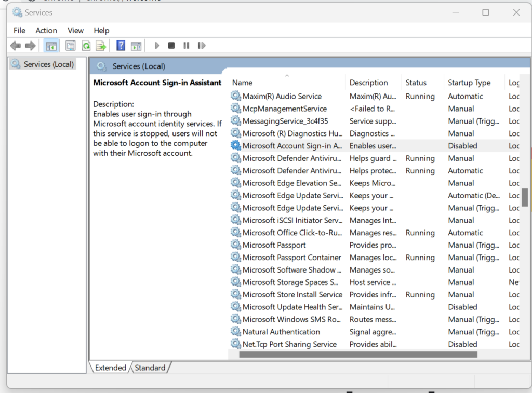Toggle Show/Hide Action Pane icon
The width and height of the screenshot is (532, 393).
pyautogui.click(x=136, y=46)
